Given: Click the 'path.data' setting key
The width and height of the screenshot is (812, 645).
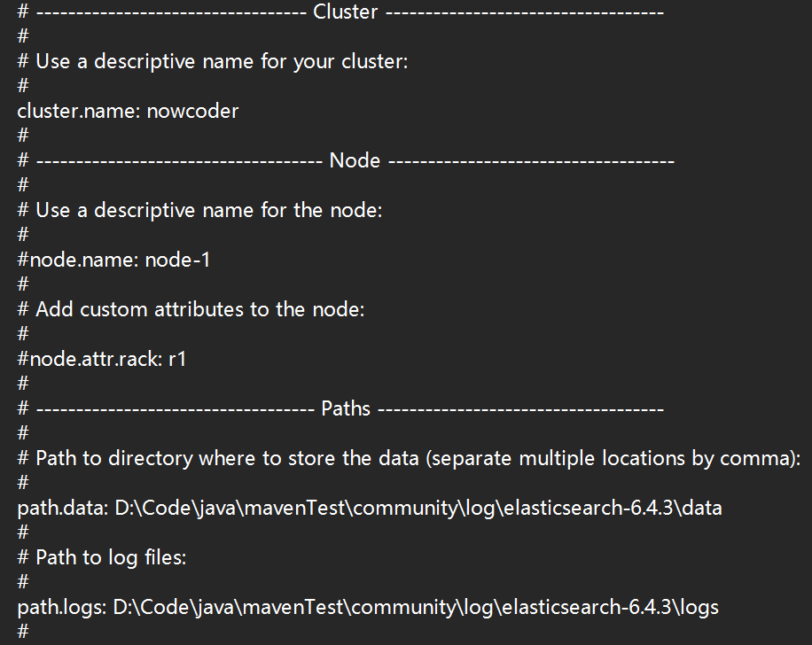Looking at the screenshot, I should coord(60,509).
